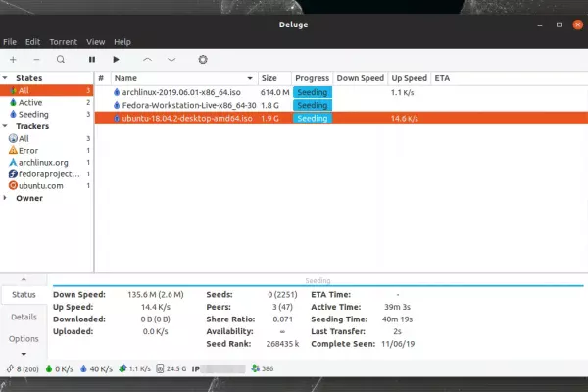Click the tab list down arrow
Image resolution: width=588 pixels, height=392 pixels.
click(x=24, y=354)
